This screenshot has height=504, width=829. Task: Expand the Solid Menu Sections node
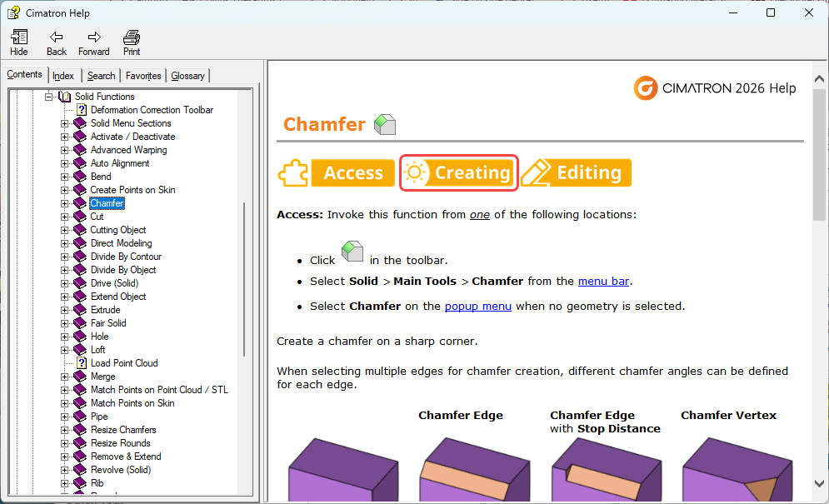[x=64, y=123]
